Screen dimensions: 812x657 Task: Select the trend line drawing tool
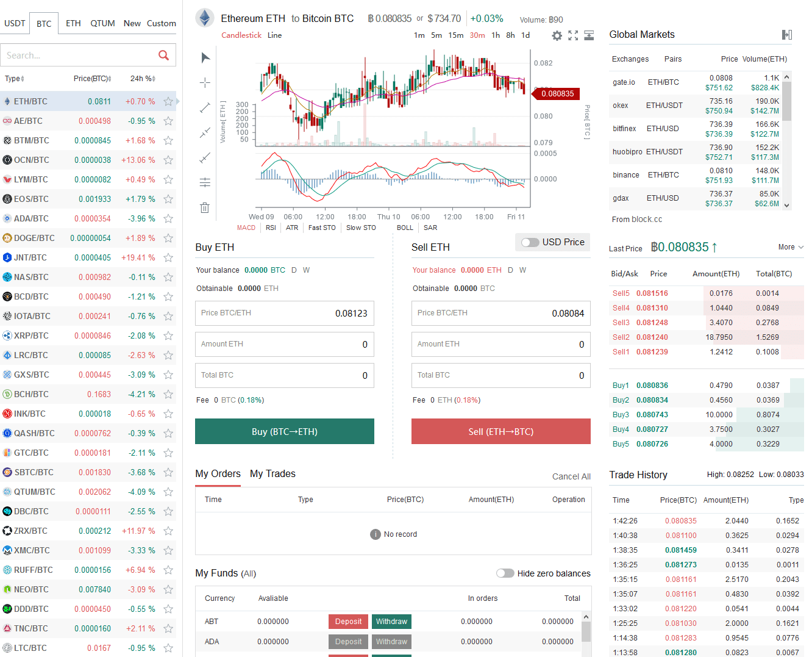click(205, 107)
